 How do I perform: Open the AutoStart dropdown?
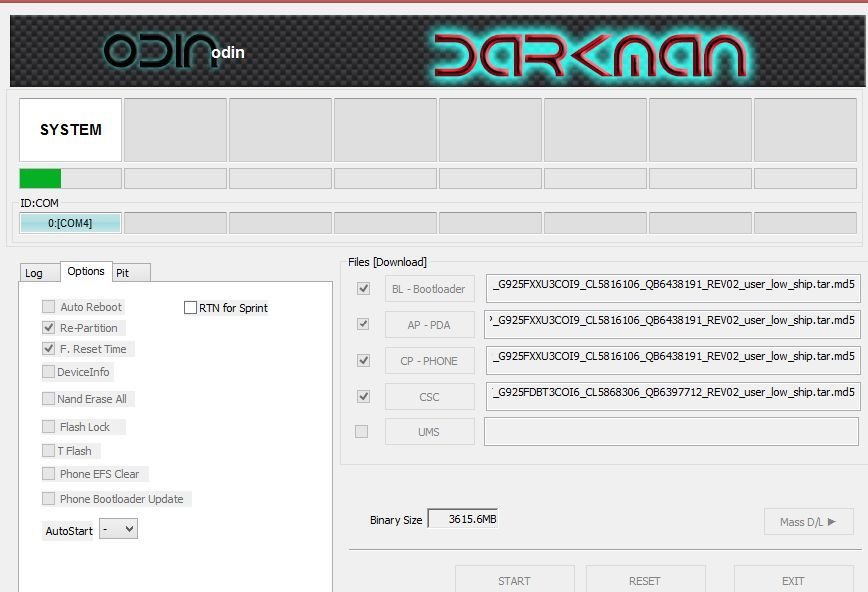pyautogui.click(x=118, y=529)
